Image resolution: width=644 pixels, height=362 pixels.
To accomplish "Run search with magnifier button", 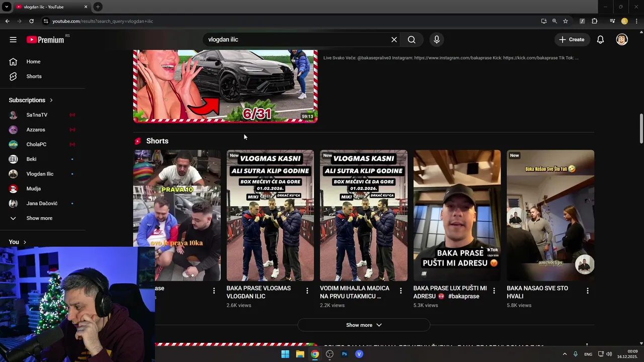I will pos(412,40).
